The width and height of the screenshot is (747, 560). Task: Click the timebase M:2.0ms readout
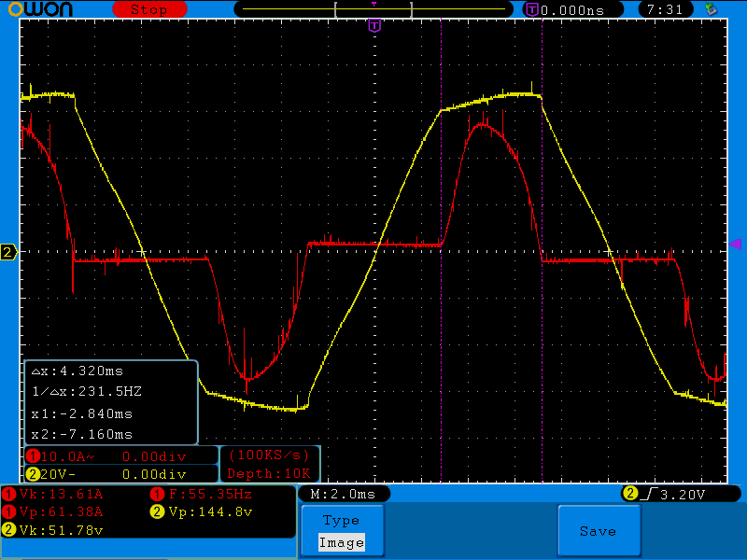click(x=343, y=495)
